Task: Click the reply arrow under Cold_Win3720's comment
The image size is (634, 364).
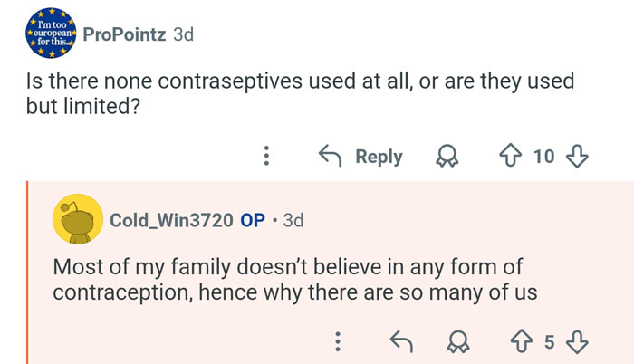Action: coord(401,341)
